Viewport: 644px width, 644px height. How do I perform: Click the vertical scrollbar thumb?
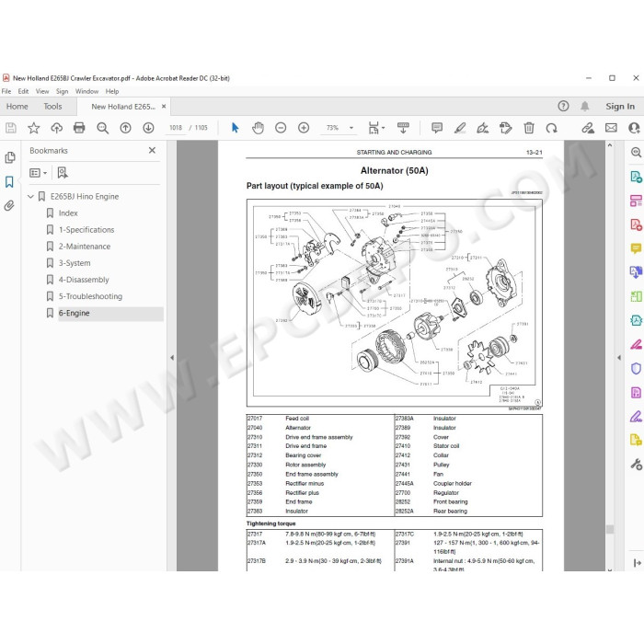pos(609,529)
